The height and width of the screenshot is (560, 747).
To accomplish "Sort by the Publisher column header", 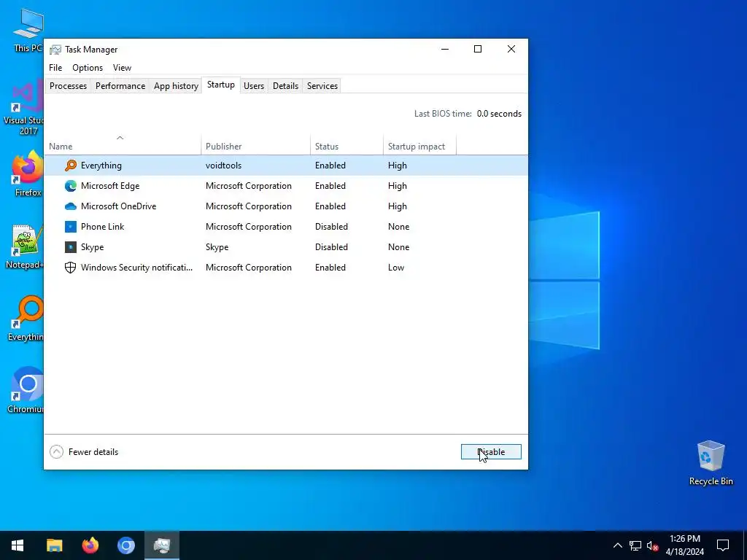I will (x=255, y=146).
